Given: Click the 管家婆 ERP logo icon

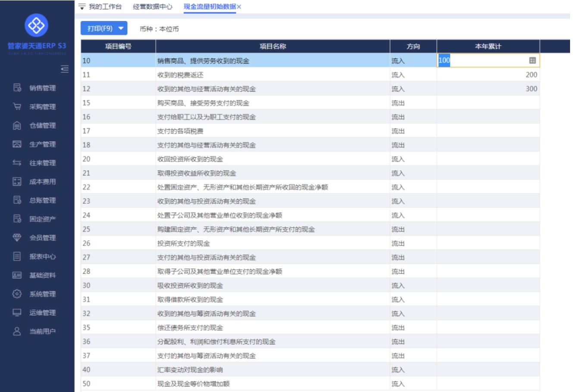Looking at the screenshot, I should (36, 25).
